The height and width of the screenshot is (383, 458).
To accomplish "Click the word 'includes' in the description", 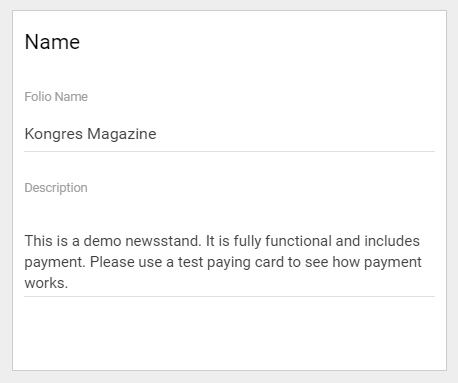I will (x=392, y=241).
